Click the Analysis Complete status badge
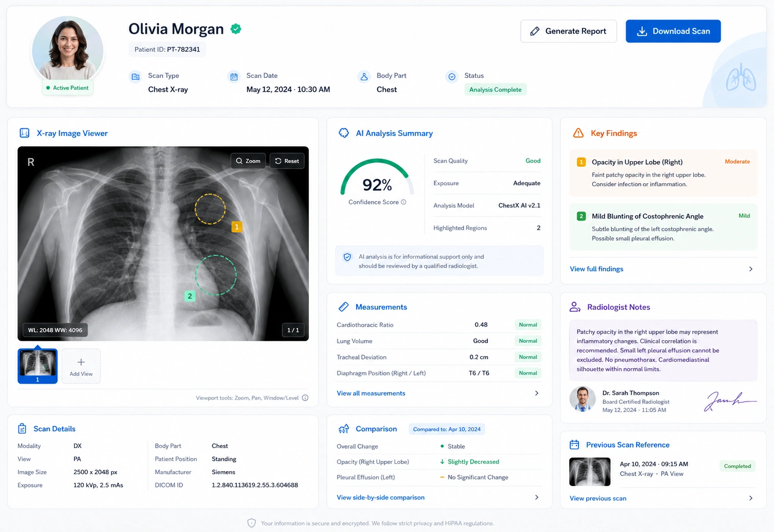 tap(495, 90)
